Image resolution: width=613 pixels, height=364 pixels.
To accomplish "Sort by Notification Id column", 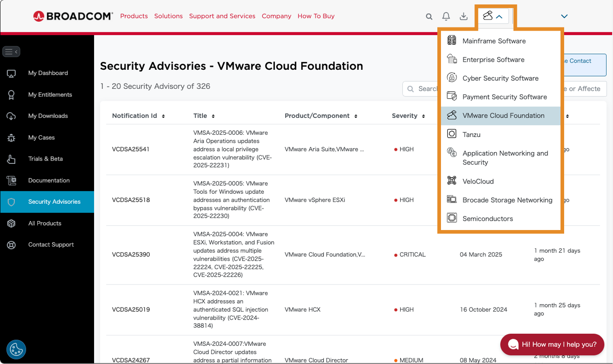I will pos(163,116).
